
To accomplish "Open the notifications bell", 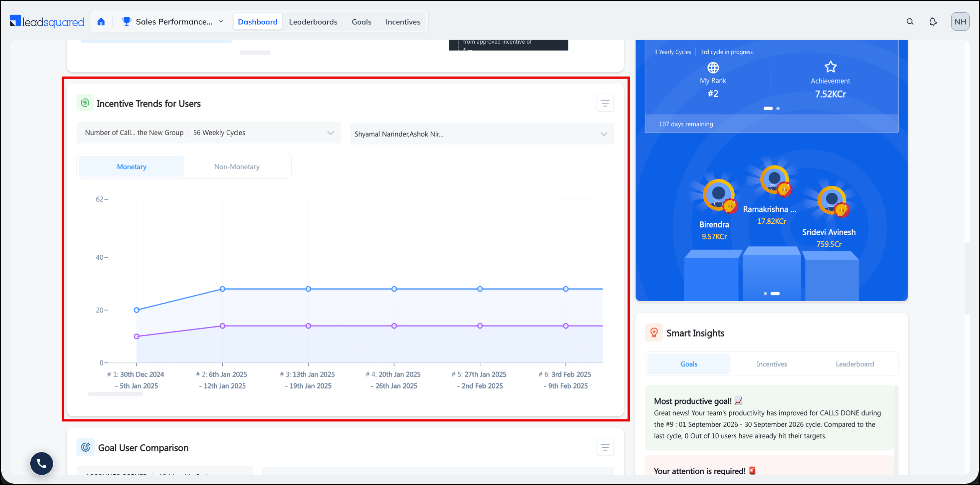I will (933, 22).
